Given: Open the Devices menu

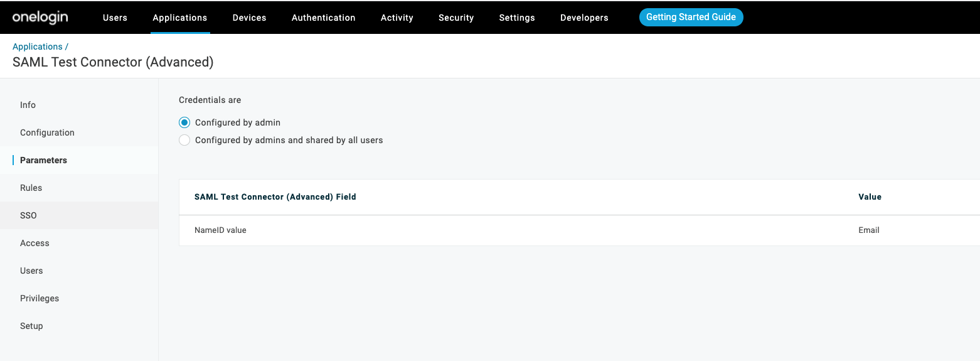Looking at the screenshot, I should pos(250,18).
